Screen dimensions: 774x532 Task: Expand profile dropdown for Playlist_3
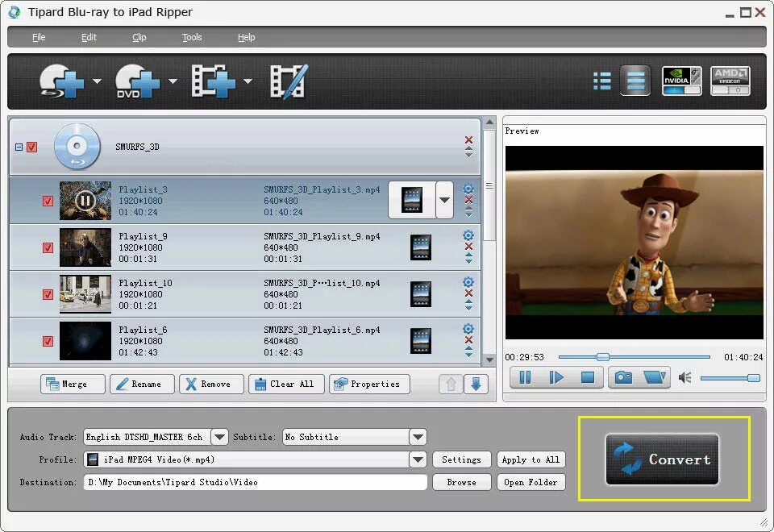tap(445, 200)
